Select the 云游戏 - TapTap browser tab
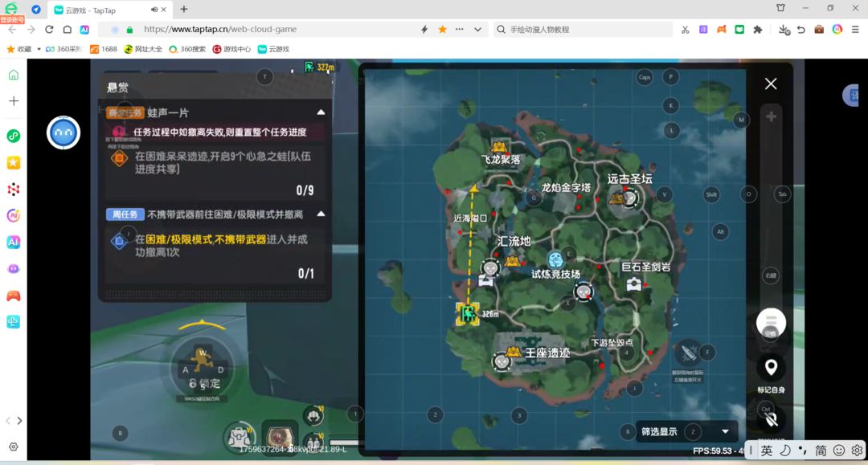Screen dimensions: 868x465 [110, 10]
